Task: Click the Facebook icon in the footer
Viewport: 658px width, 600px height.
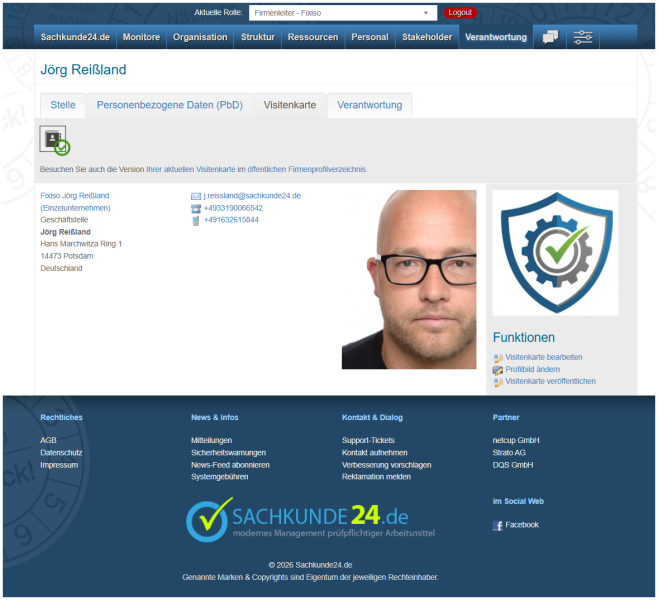Action: (498, 525)
